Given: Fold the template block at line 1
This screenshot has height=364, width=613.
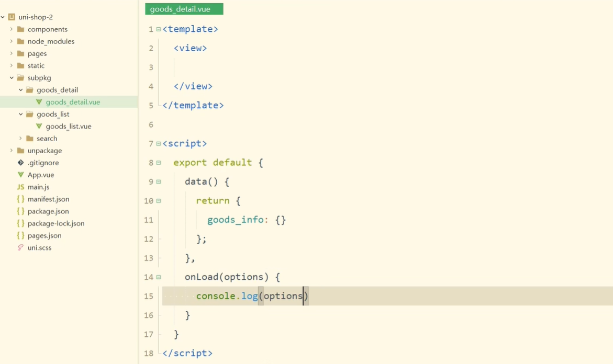Looking at the screenshot, I should pos(158,29).
